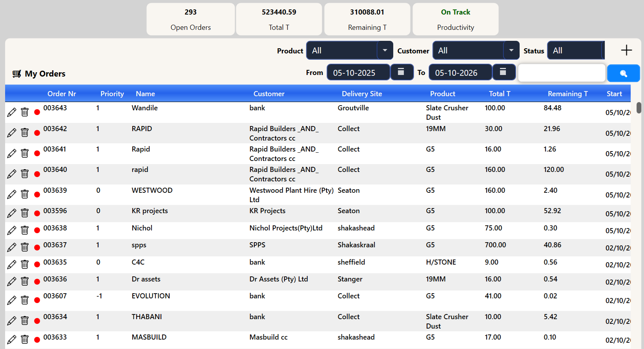Click the Nichol Projects(Pty)Ltd customer cell
The width and height of the screenshot is (644, 349).
[x=286, y=228]
